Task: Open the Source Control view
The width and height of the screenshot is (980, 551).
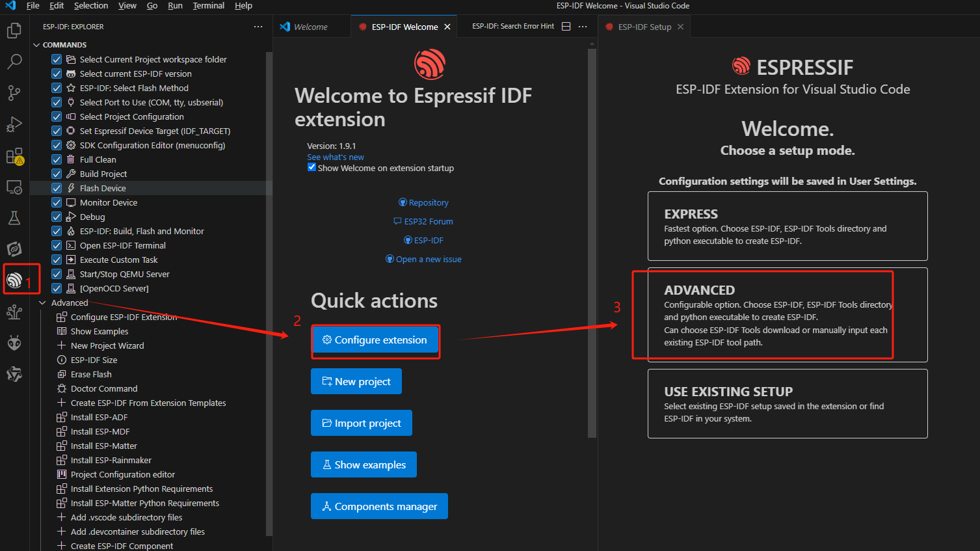Action: tap(14, 93)
